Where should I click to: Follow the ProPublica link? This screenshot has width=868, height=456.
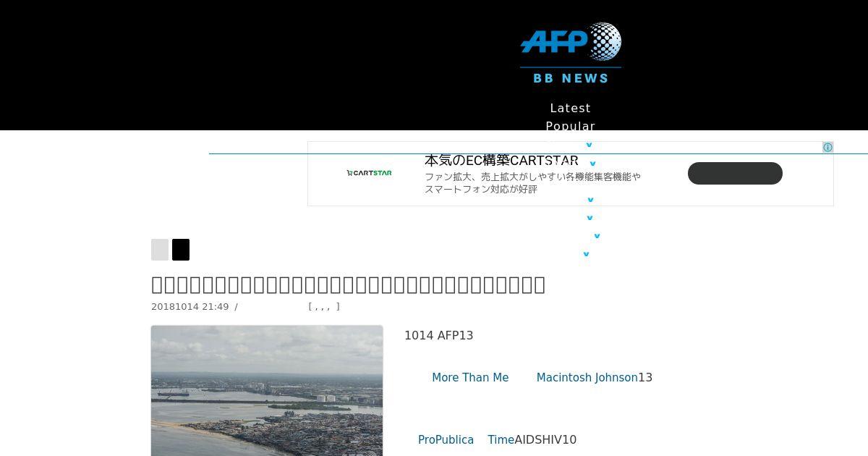point(446,440)
